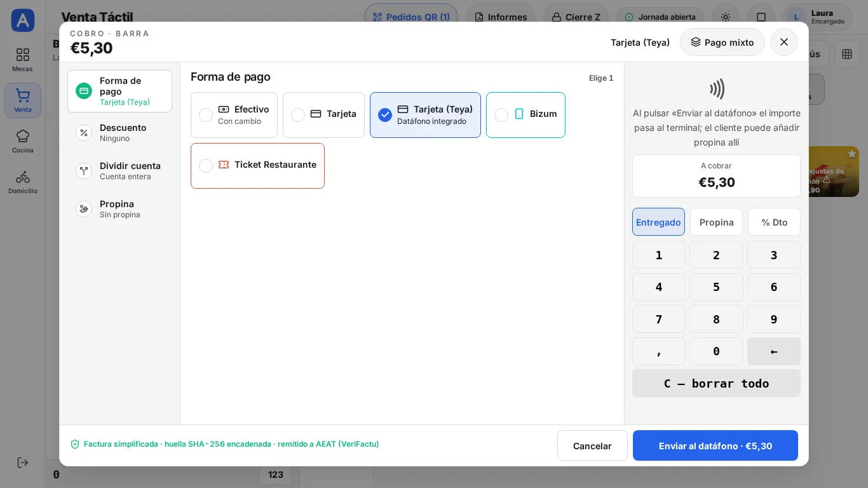Click C — borrar todo on keypad
The width and height of the screenshot is (868, 488).
coord(716,383)
